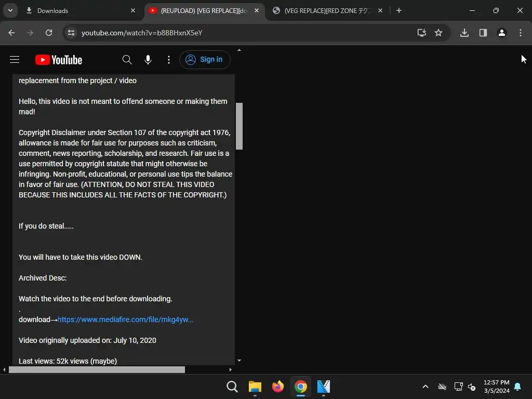This screenshot has width=532, height=399.
Task: Open Firefox from taskbar
Action: (278, 387)
